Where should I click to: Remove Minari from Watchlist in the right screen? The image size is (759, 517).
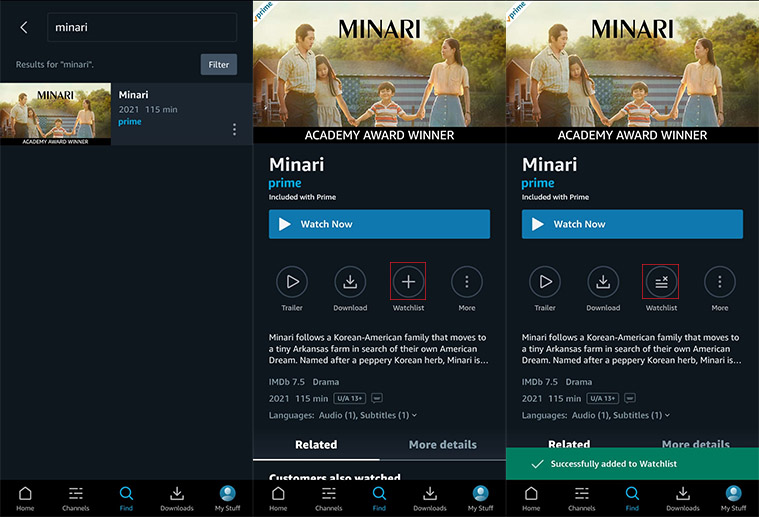pos(661,282)
